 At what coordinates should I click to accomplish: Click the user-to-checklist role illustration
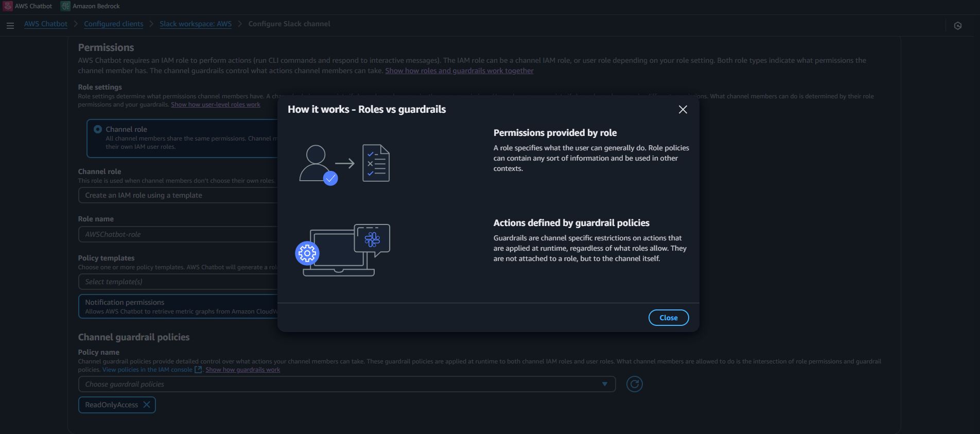(x=344, y=164)
